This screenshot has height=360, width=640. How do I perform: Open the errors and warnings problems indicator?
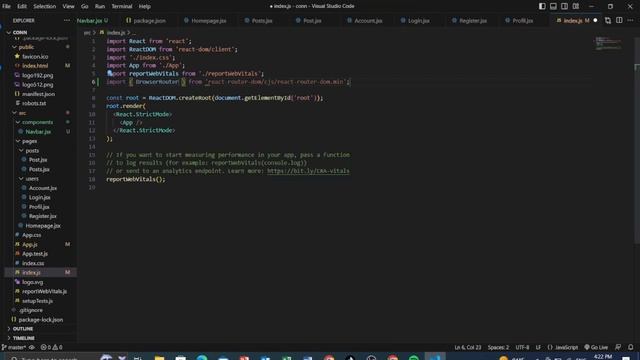(x=51, y=347)
